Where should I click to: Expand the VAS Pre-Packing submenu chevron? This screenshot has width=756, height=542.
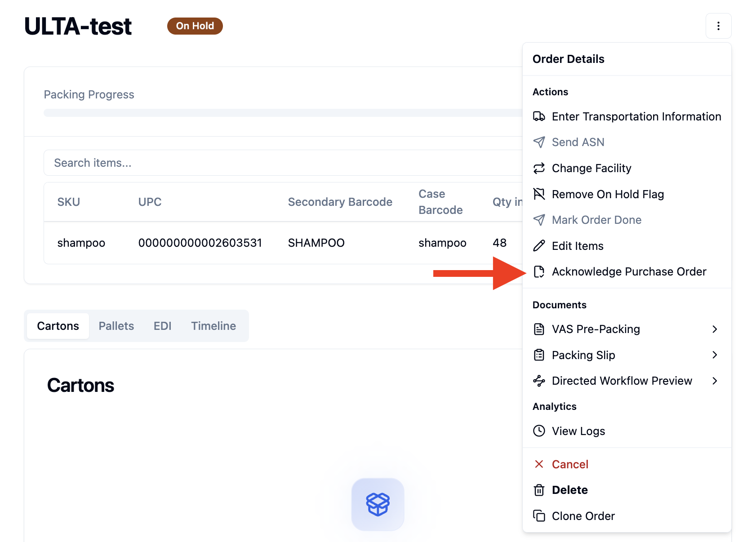[x=715, y=329]
